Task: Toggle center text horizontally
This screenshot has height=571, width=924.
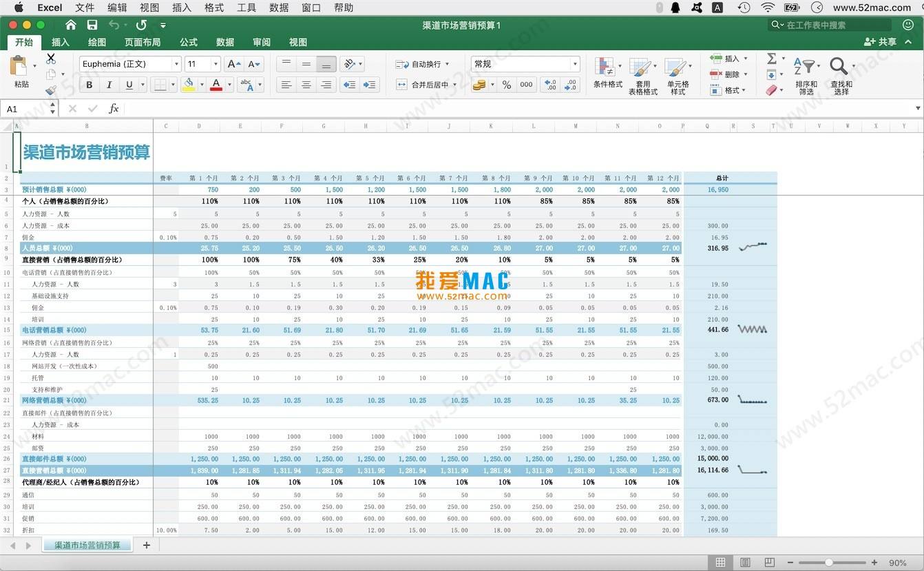Action: tap(306, 85)
